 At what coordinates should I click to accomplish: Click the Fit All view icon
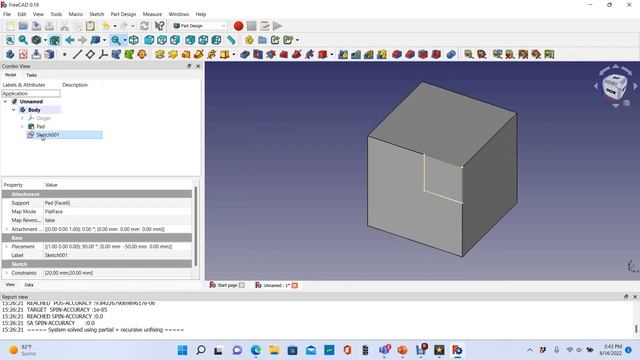[10, 40]
